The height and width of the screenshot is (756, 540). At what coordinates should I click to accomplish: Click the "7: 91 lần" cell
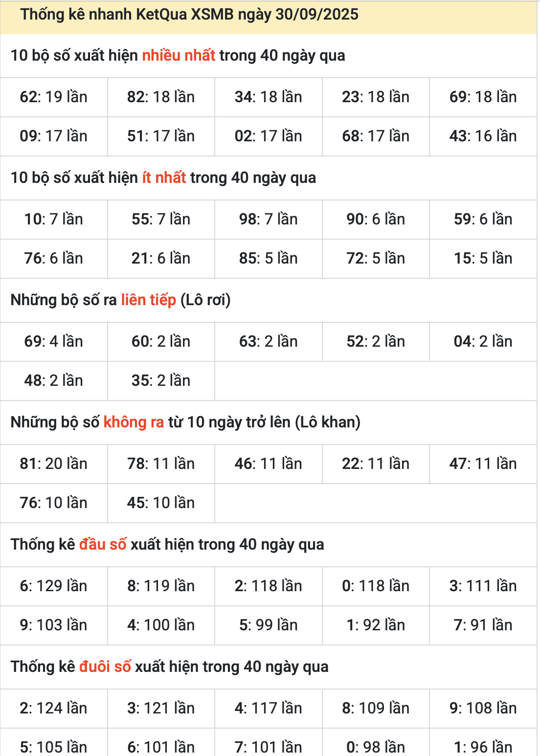coord(483,625)
